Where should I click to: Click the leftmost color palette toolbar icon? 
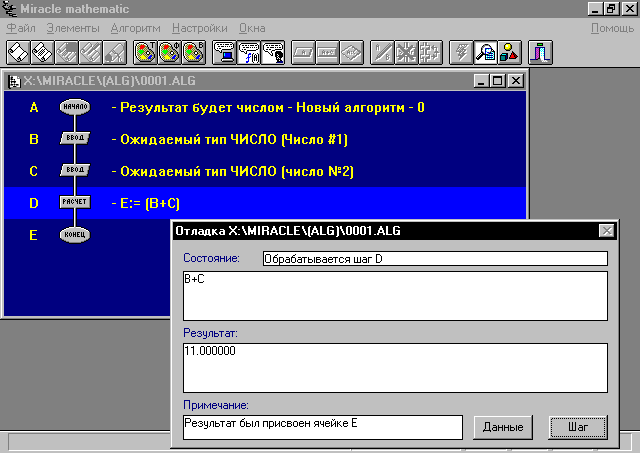145,52
